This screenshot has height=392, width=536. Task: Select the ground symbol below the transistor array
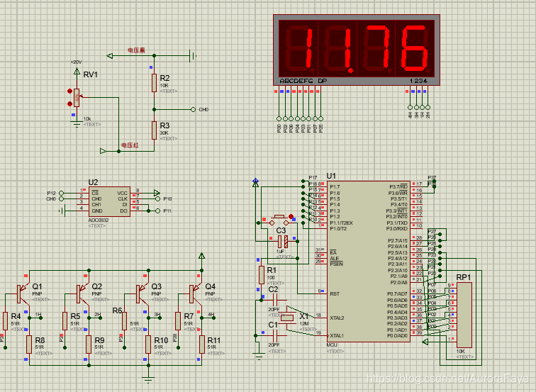coord(148,379)
